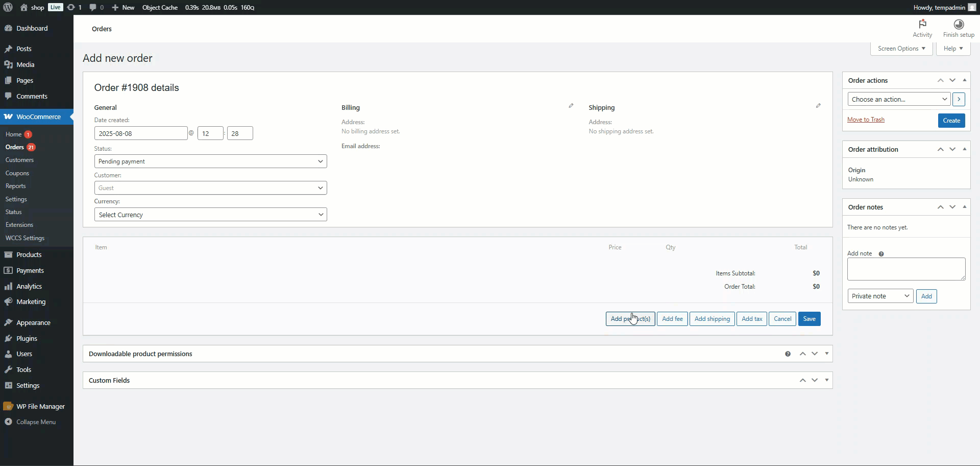Open the Select Currency dropdown

point(210,215)
